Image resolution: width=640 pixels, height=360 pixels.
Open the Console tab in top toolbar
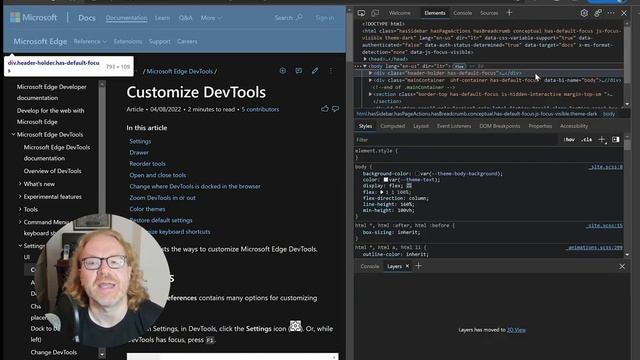462,13
